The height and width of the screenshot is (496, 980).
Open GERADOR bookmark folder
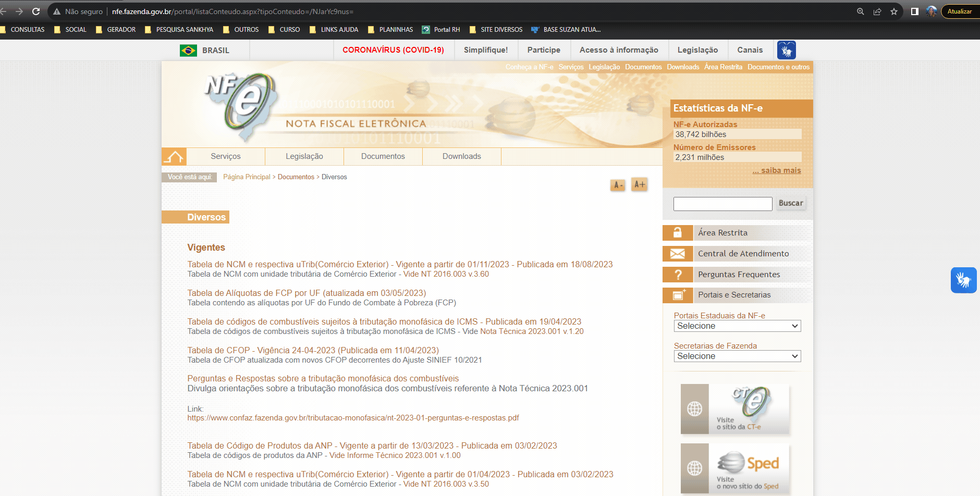116,30
